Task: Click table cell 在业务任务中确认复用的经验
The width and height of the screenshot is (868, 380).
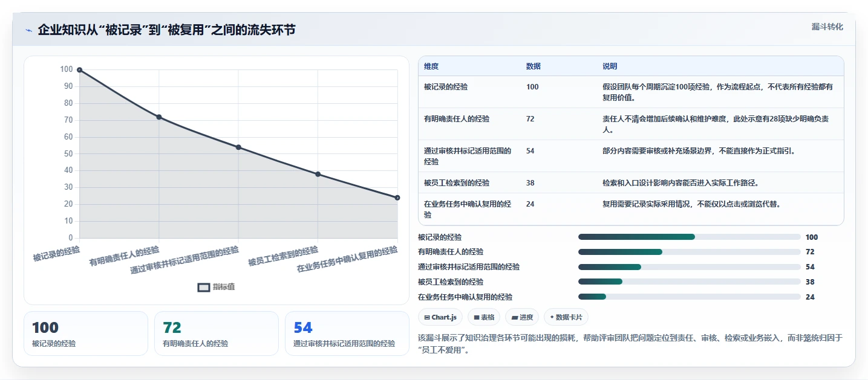Action: pos(468,210)
